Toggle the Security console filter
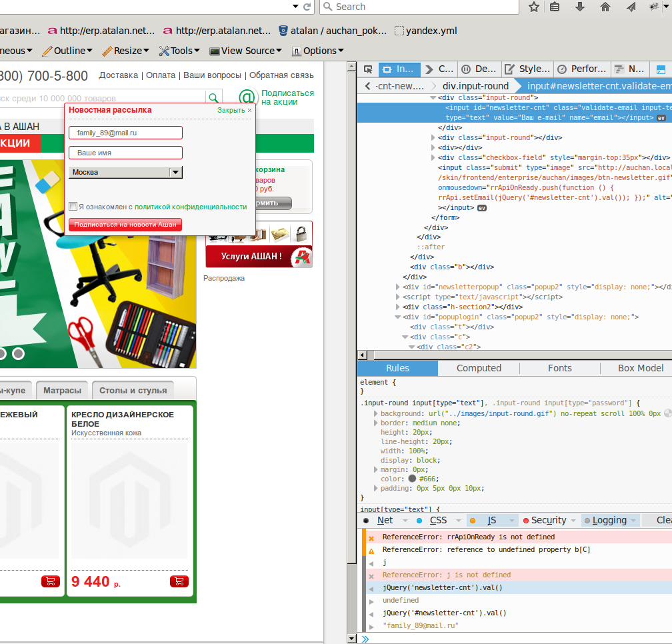The width and height of the screenshot is (672, 644). coord(549,520)
